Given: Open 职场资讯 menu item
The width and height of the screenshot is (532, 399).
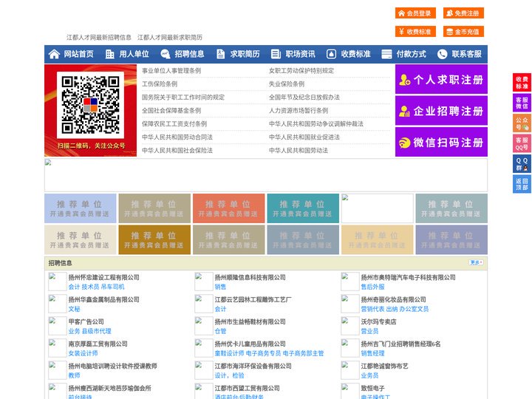Looking at the screenshot, I should coord(300,54).
